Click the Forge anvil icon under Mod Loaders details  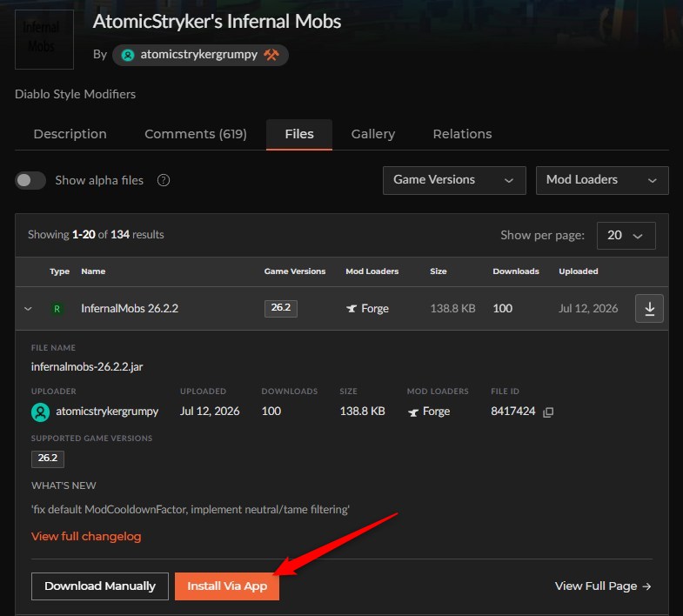[x=413, y=412]
